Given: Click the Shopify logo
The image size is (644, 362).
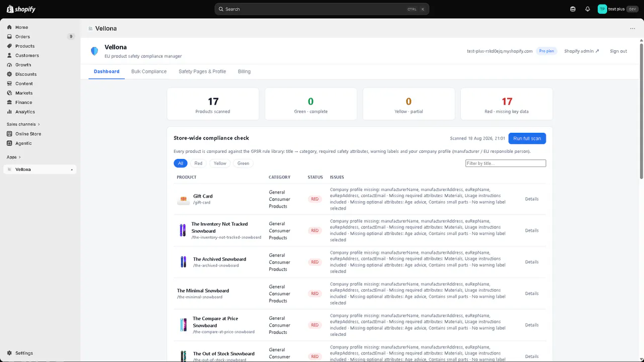Looking at the screenshot, I should click(21, 9).
